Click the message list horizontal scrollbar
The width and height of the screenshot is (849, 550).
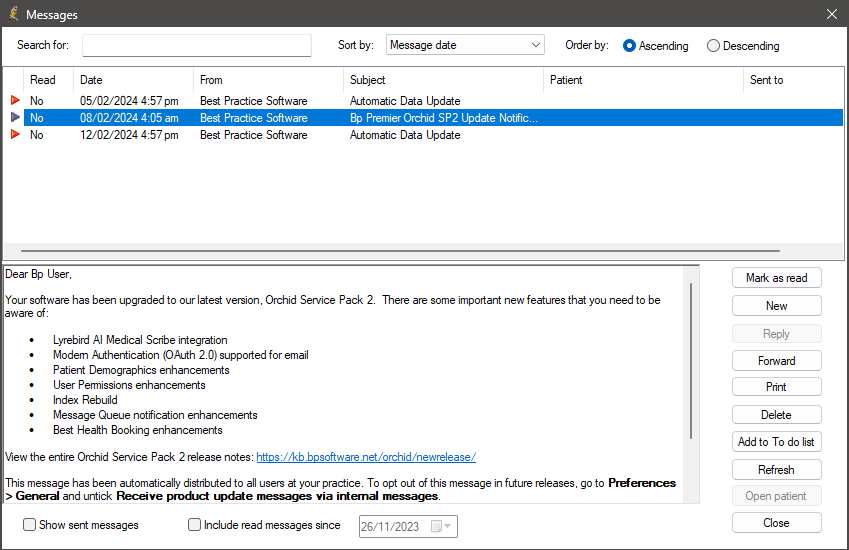401,251
